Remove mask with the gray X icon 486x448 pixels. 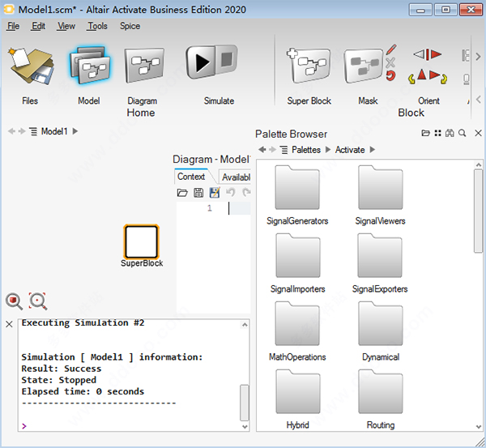click(x=390, y=62)
